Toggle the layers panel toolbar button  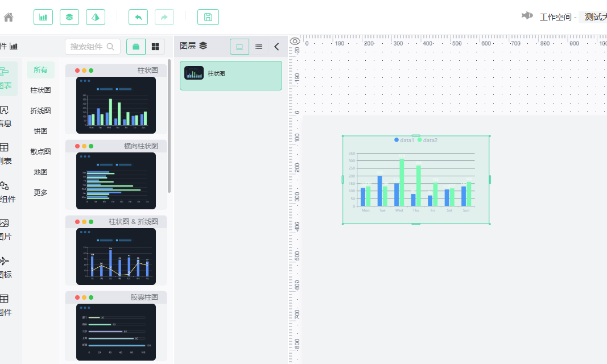point(69,17)
